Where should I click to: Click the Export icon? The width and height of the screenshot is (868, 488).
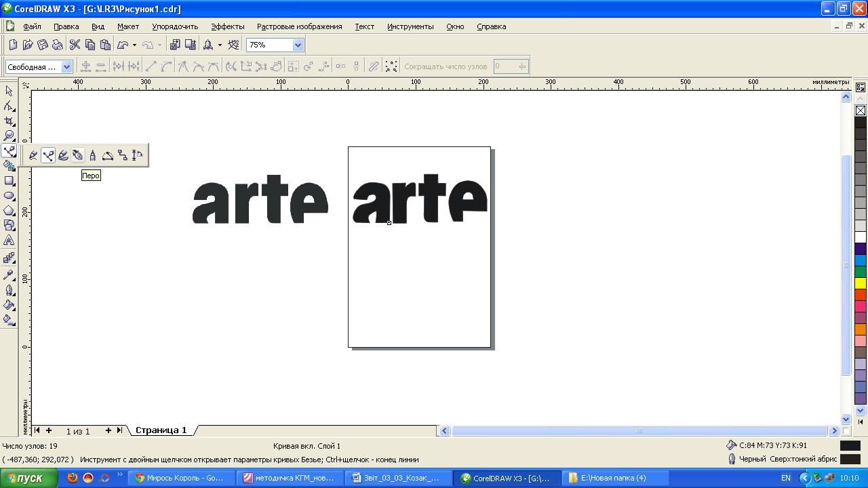(x=190, y=45)
